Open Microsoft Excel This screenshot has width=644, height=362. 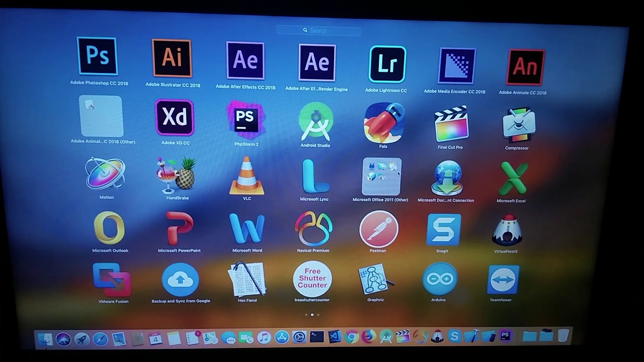(x=513, y=178)
